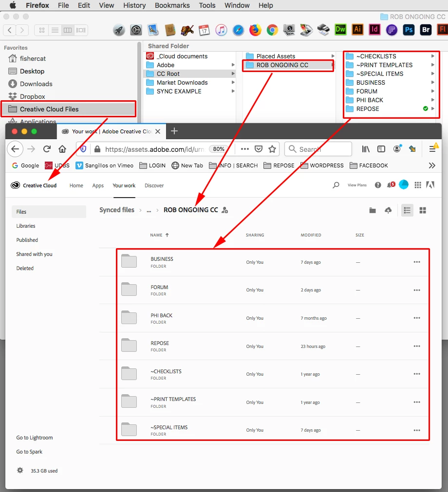Open Creative Cloud search magnifier

336,185
